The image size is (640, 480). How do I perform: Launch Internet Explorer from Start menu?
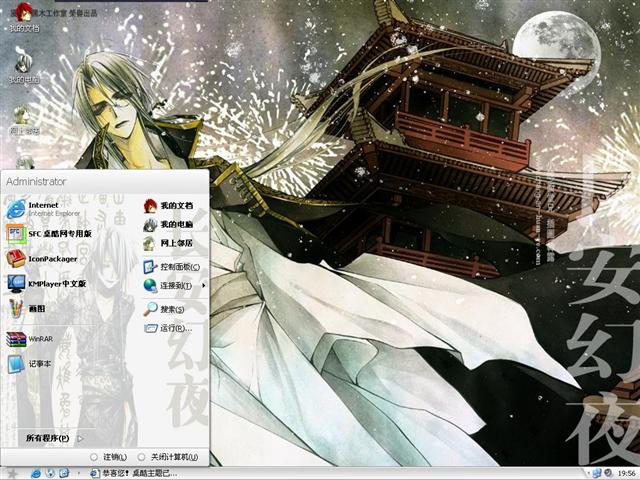[44, 209]
